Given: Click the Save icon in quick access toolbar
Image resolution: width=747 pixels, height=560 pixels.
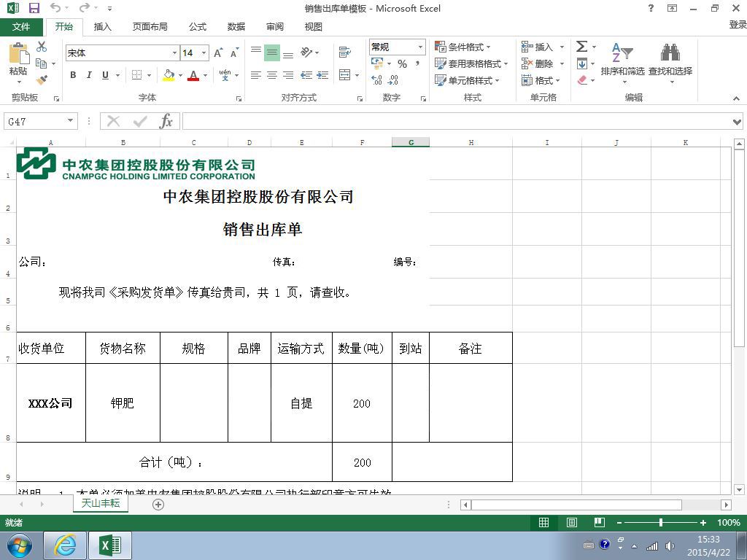Looking at the screenshot, I should 34,8.
